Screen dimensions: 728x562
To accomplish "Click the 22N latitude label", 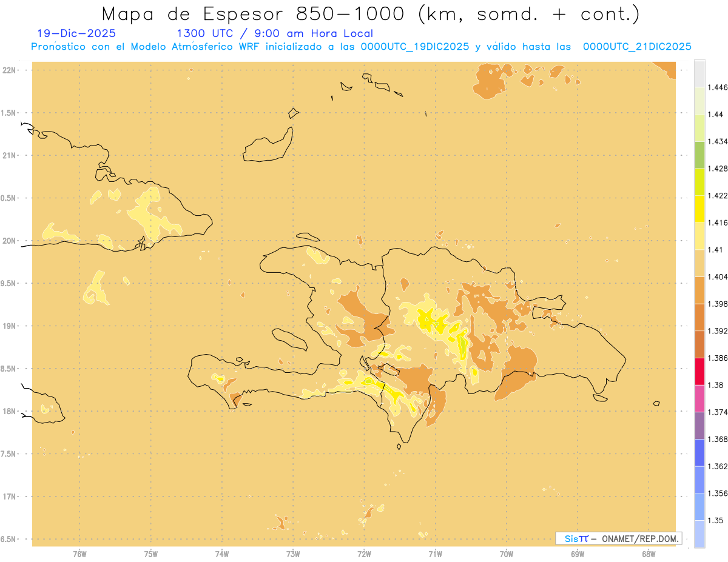I will tap(10, 70).
